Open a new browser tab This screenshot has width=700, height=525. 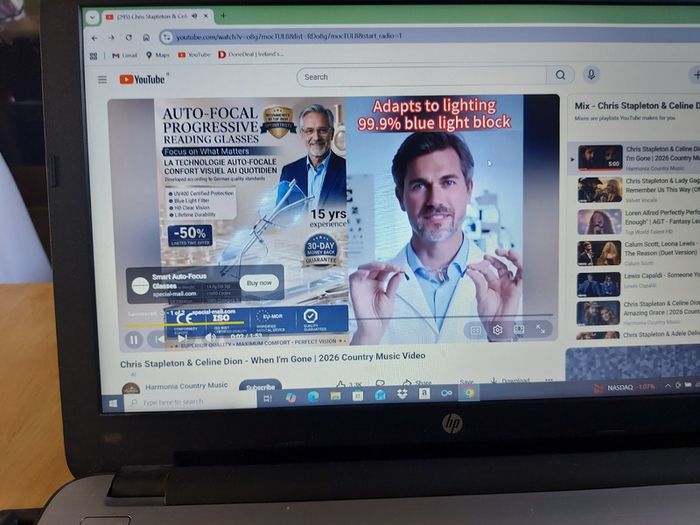tap(223, 16)
